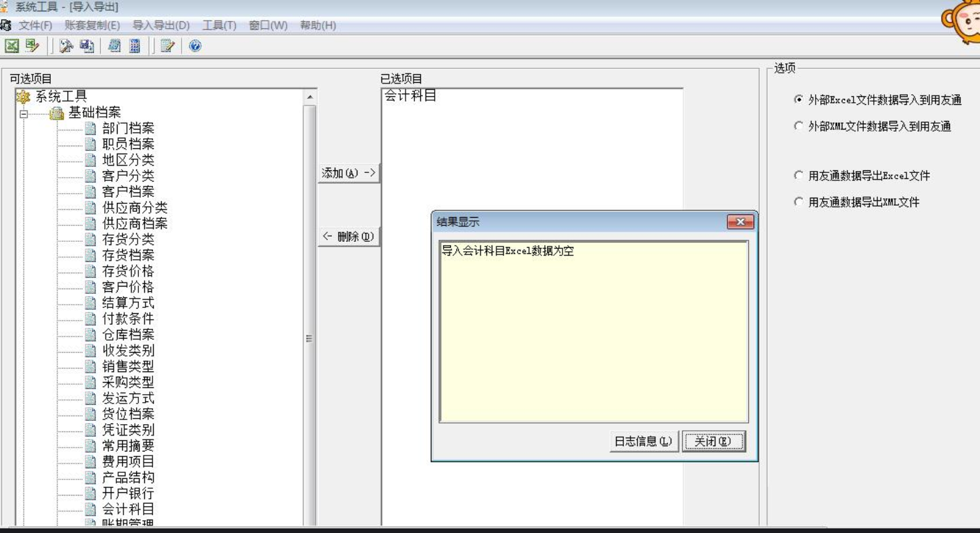Click the Excel-with-pencil toolbar icon
This screenshot has width=980, height=533.
32,45
